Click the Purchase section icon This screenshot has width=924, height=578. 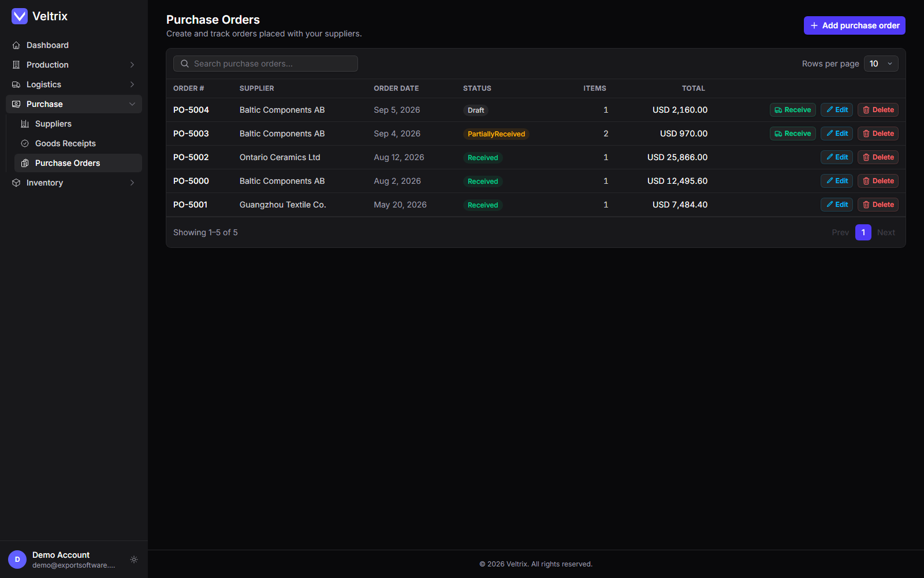coord(16,104)
